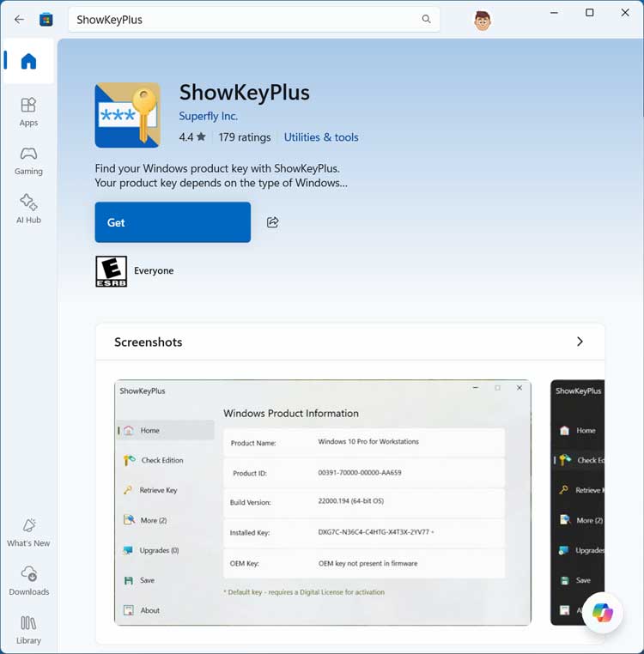This screenshot has height=654, width=644.
Task: Open the Superfly Inc. publisher link
Action: point(209,116)
